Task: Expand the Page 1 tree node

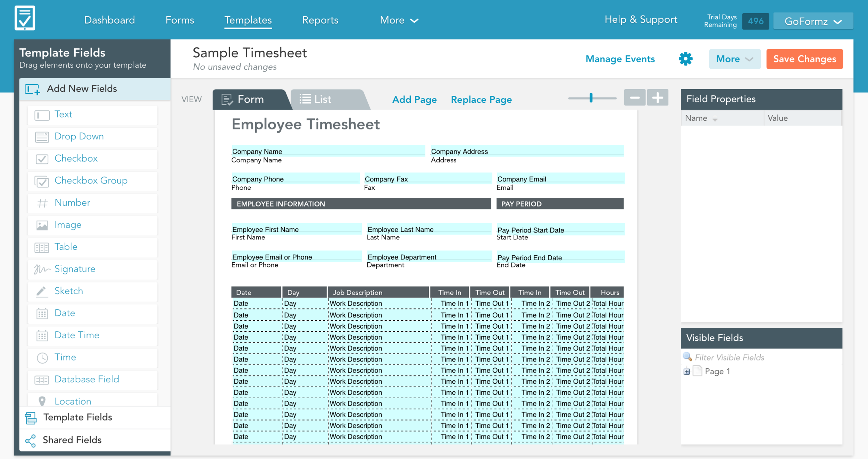Action: (687, 372)
